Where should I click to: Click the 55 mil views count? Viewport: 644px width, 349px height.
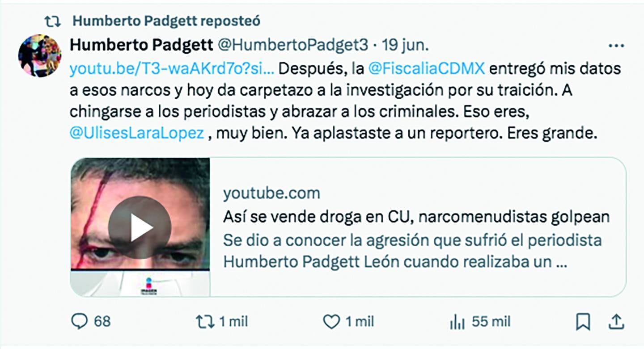point(491,321)
